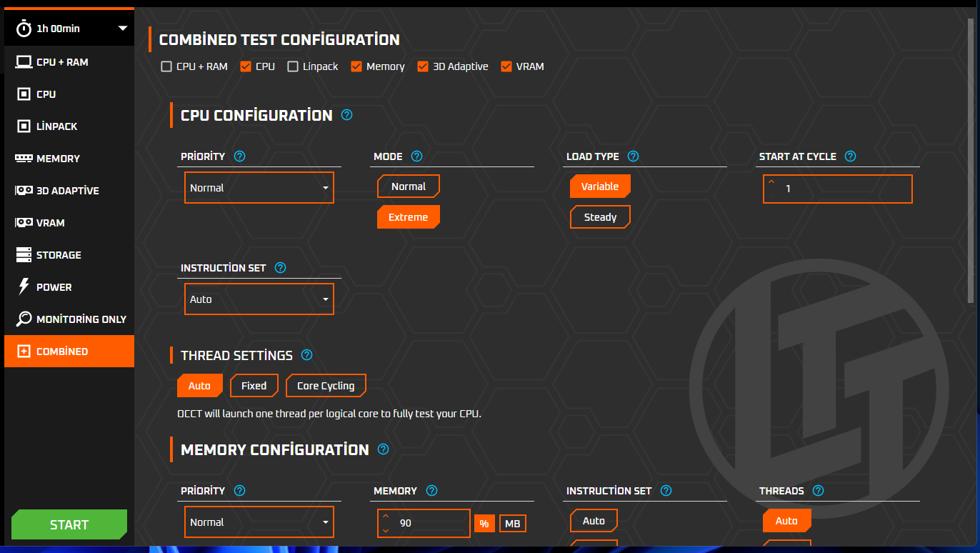This screenshot has height=553, width=980.
Task: Uncheck the CPU test checkbox
Action: [x=246, y=66]
